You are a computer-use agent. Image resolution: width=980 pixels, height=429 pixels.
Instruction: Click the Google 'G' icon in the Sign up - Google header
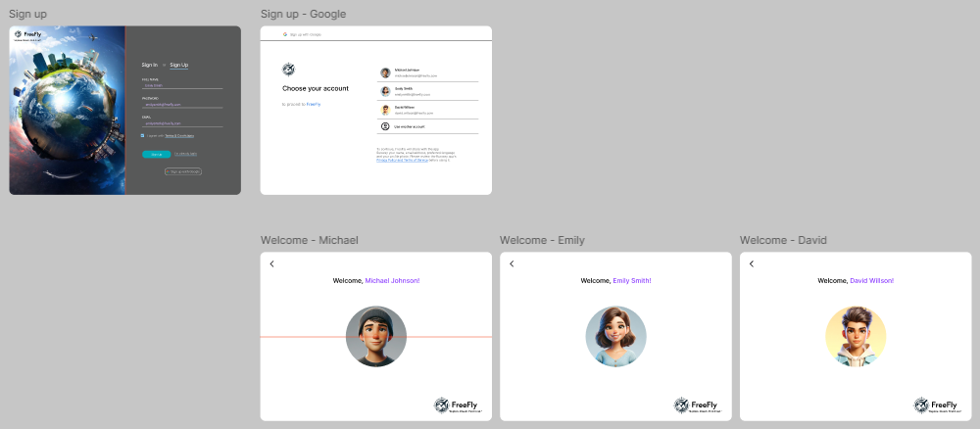click(285, 34)
